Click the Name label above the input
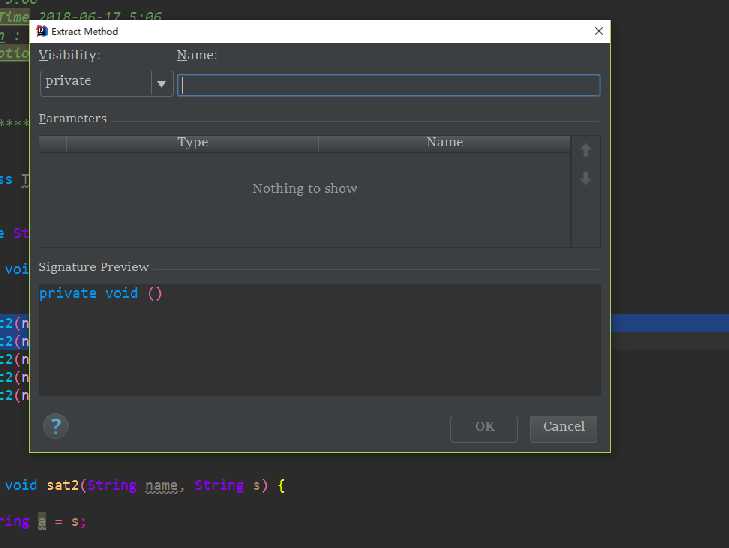Viewport: 729px width, 548px height. pos(196,55)
